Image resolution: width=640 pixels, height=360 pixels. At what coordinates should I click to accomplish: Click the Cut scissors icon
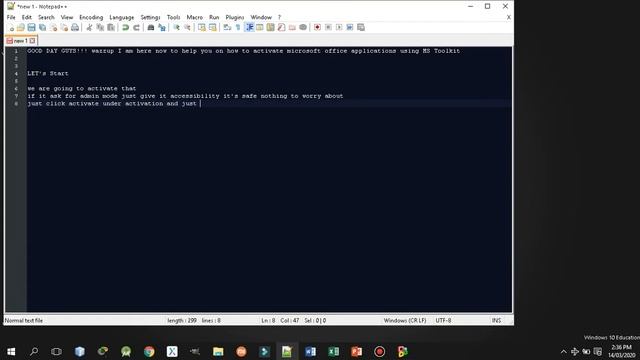tap(89, 27)
